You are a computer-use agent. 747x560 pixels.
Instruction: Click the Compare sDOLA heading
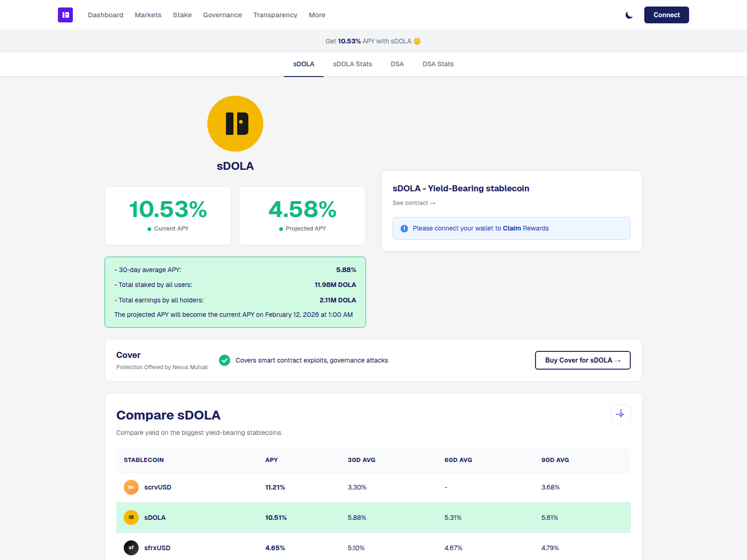pos(169,415)
